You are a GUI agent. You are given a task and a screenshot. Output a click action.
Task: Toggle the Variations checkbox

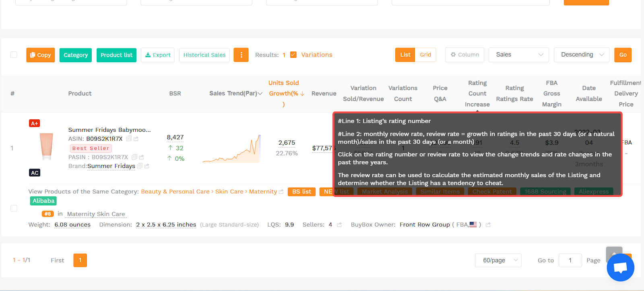(x=293, y=55)
